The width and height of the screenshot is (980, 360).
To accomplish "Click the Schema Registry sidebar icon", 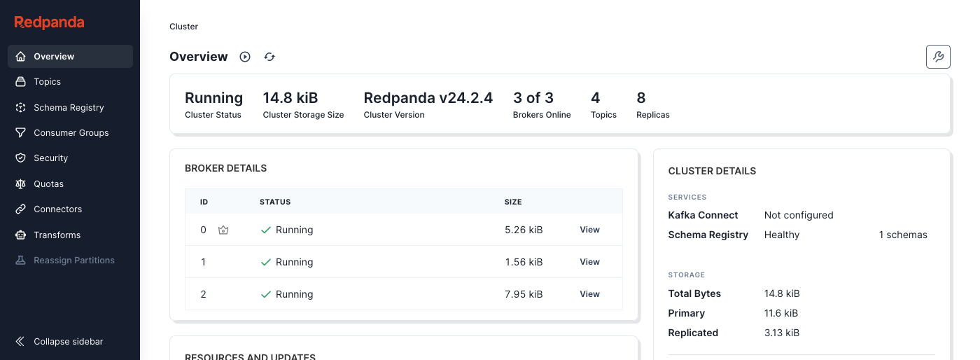I will (x=21, y=108).
